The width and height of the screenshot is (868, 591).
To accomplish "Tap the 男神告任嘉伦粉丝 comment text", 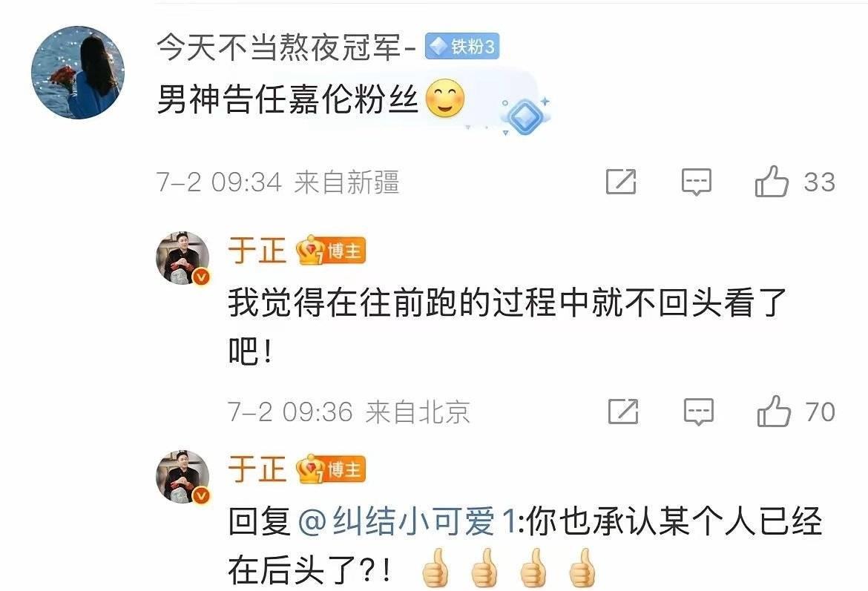I will point(287,99).
